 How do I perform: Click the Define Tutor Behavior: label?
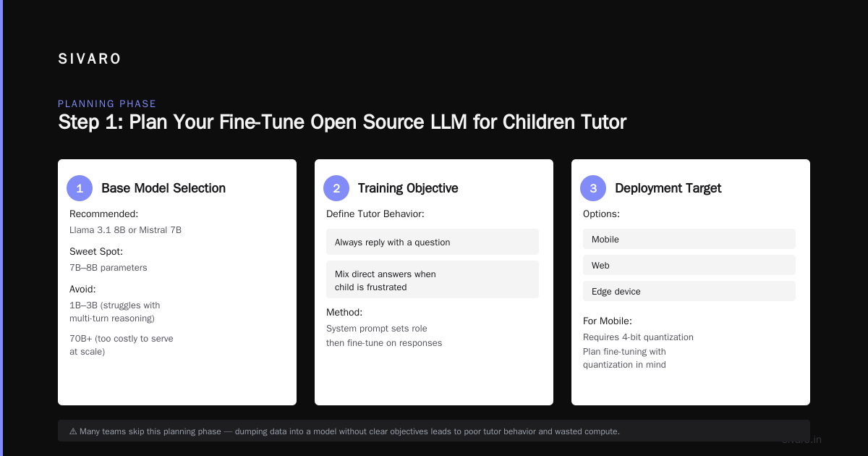[375, 214]
